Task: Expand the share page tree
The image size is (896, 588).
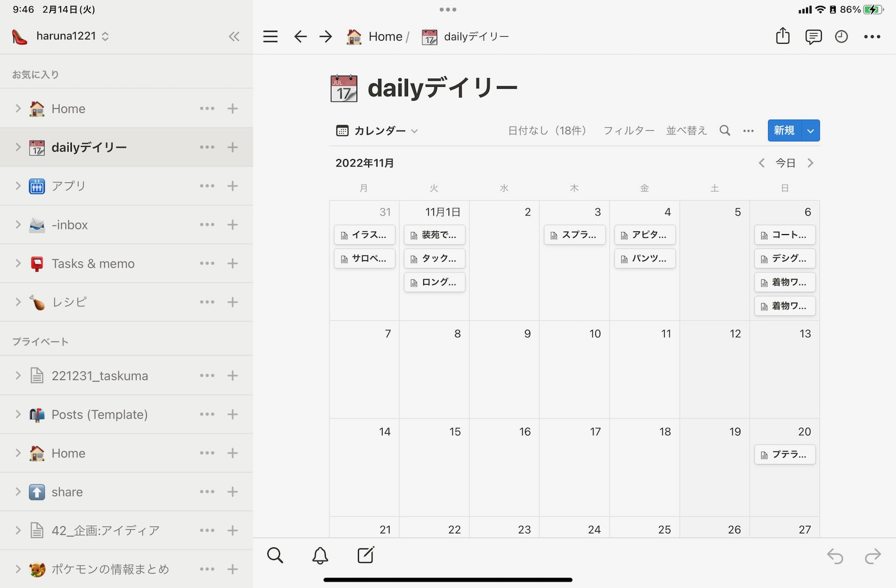Action: coord(18,492)
